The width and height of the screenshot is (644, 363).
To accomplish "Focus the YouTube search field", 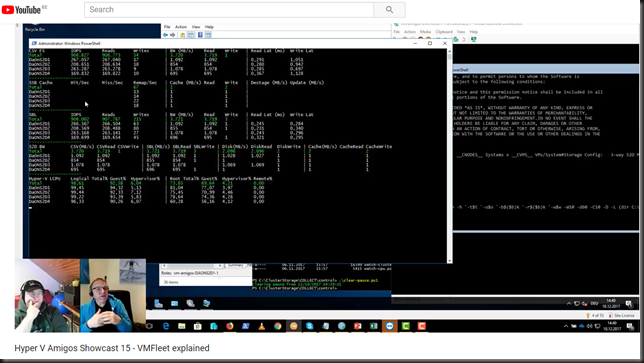I will tap(229, 9).
